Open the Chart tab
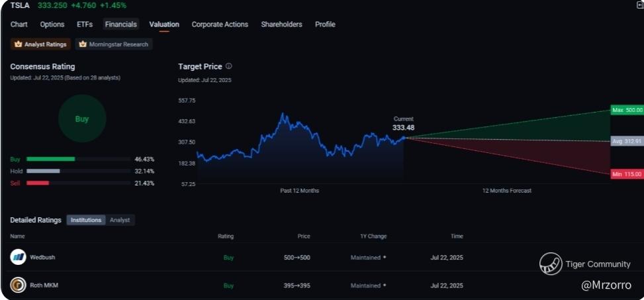The image size is (644, 300). point(19,25)
